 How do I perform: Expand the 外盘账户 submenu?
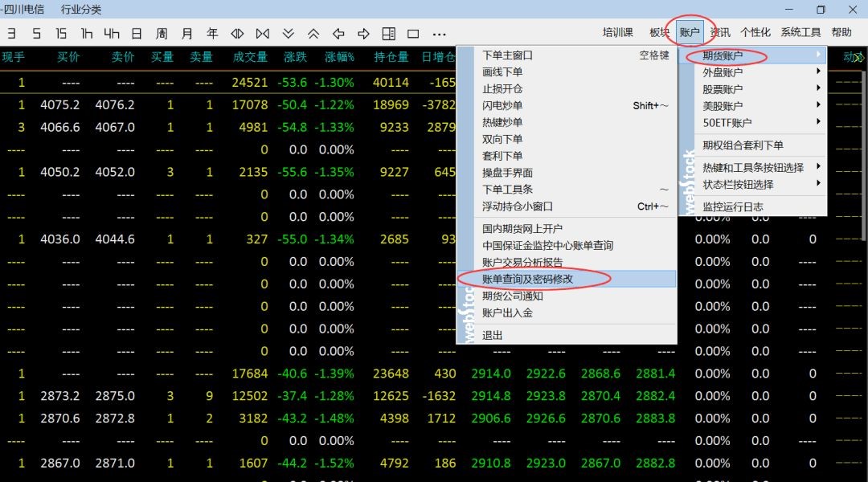tap(722, 72)
